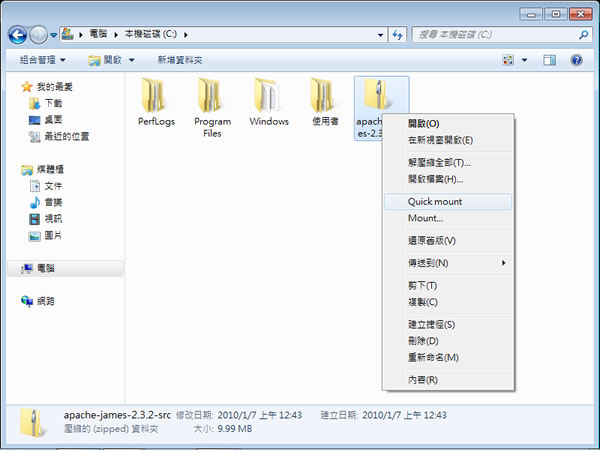
Task: Click apache-james-2.3.2-src name in details pane
Action: point(117,415)
